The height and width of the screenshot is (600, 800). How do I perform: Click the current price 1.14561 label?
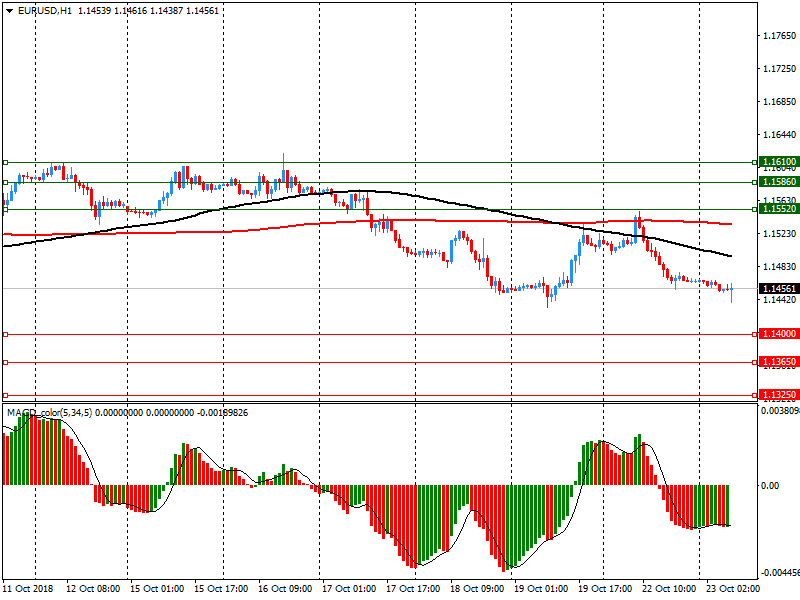(x=778, y=288)
